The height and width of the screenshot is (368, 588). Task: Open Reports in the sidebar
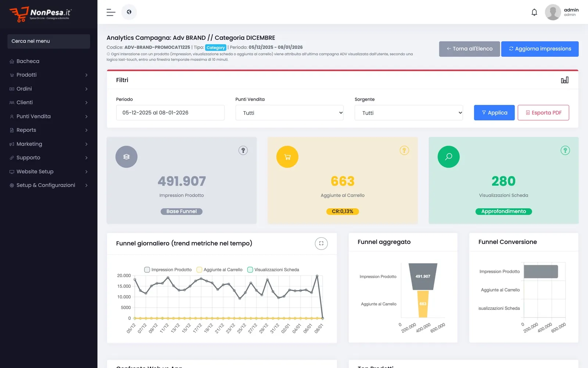point(49,130)
